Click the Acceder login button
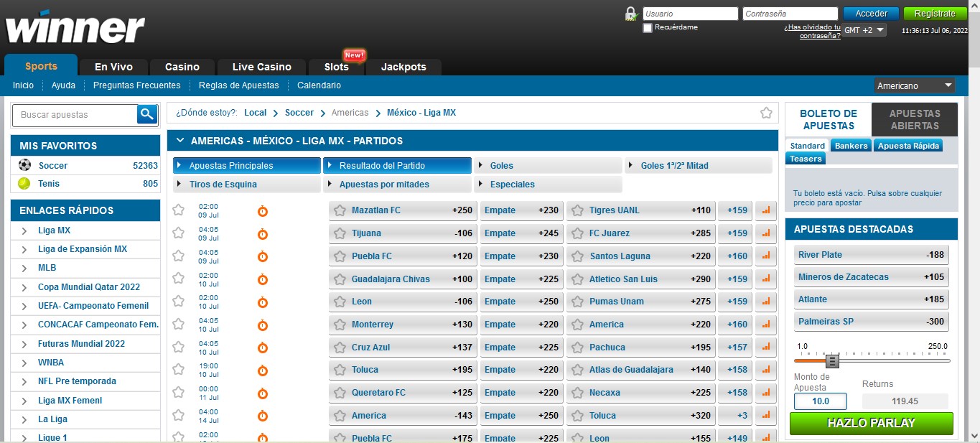The image size is (980, 443). [x=872, y=14]
